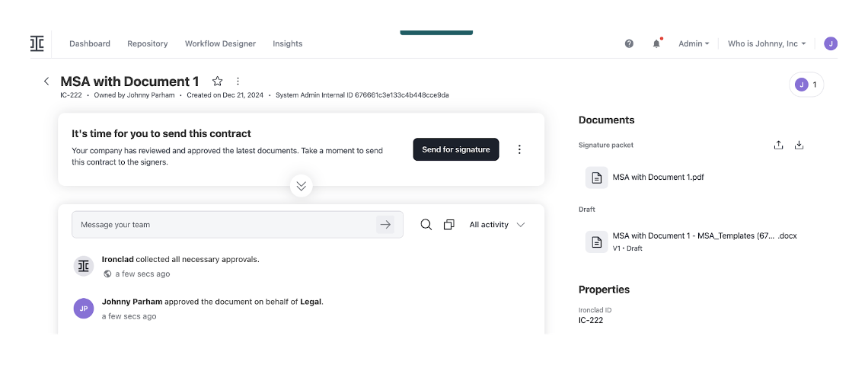Open the three-dot menu beside the title

point(238,82)
